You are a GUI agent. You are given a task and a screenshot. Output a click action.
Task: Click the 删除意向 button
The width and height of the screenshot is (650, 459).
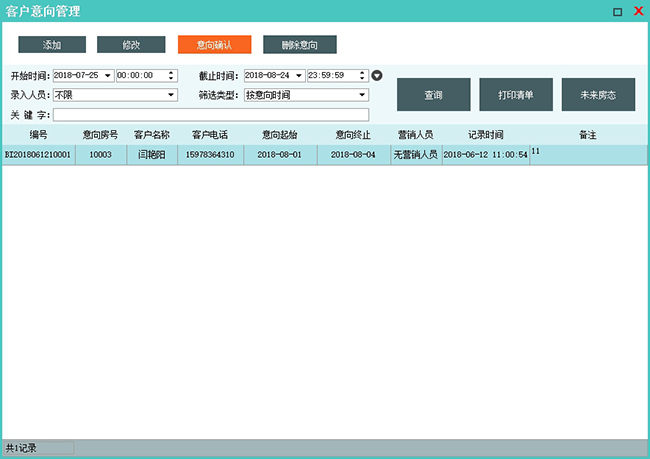[x=300, y=45]
